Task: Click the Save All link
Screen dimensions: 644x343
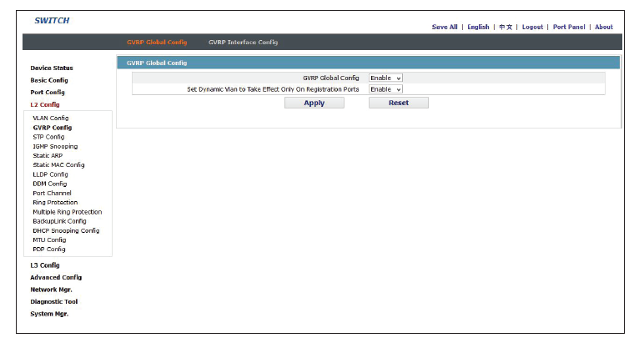Action: point(445,27)
